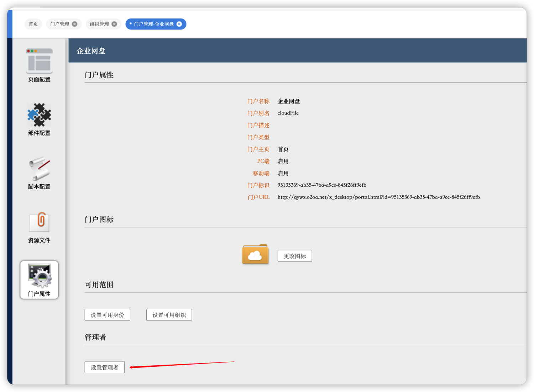This screenshot has height=392, width=534.
Task: Click the 设置可用身份 button
Action: (x=107, y=315)
